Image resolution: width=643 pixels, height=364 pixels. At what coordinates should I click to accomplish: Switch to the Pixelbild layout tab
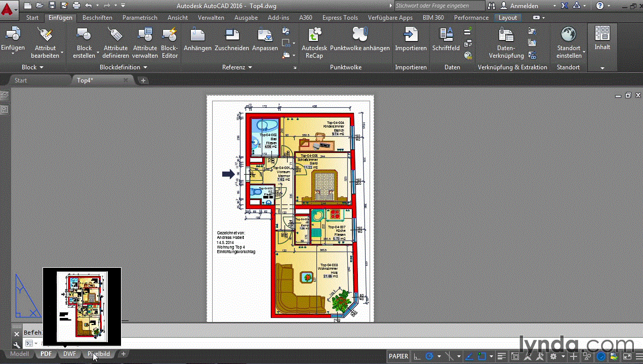[x=99, y=354]
